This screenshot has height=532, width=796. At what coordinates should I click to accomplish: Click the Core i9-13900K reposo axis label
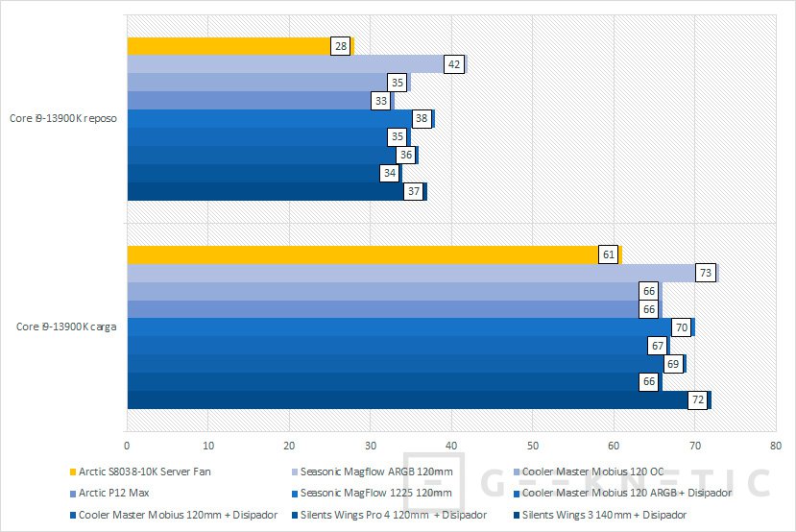[64, 118]
